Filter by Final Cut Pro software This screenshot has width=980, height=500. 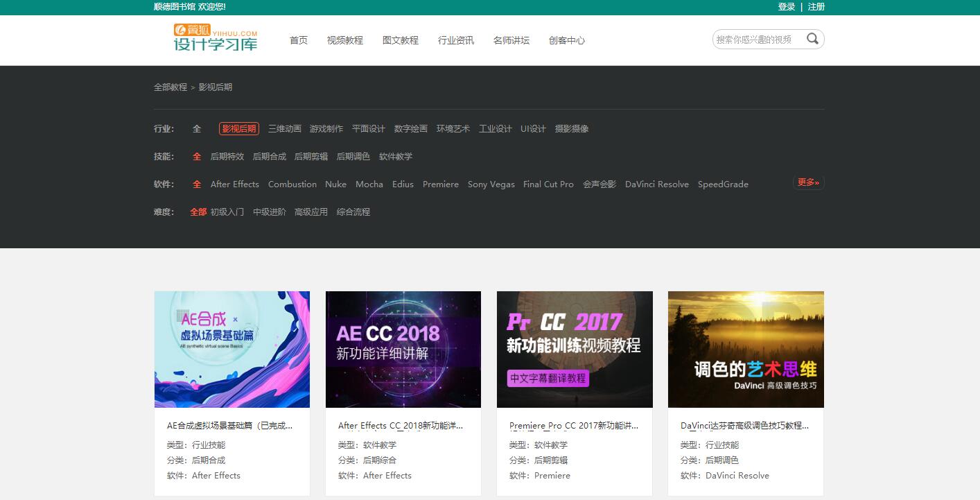pyautogui.click(x=549, y=184)
